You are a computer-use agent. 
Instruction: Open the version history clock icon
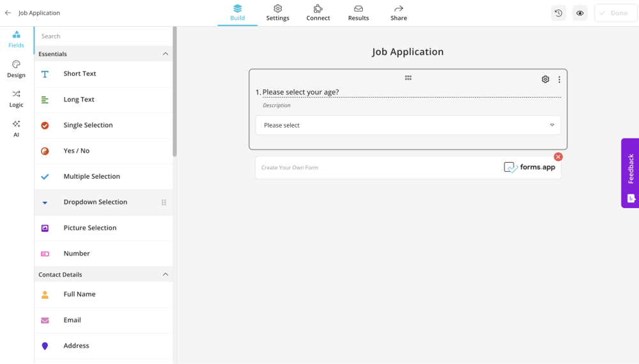pyautogui.click(x=558, y=13)
